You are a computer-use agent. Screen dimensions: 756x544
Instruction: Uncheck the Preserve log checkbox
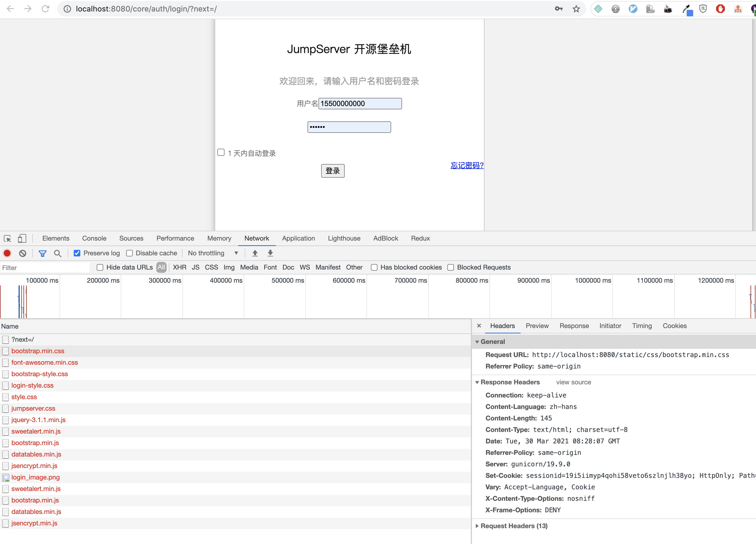tap(77, 253)
